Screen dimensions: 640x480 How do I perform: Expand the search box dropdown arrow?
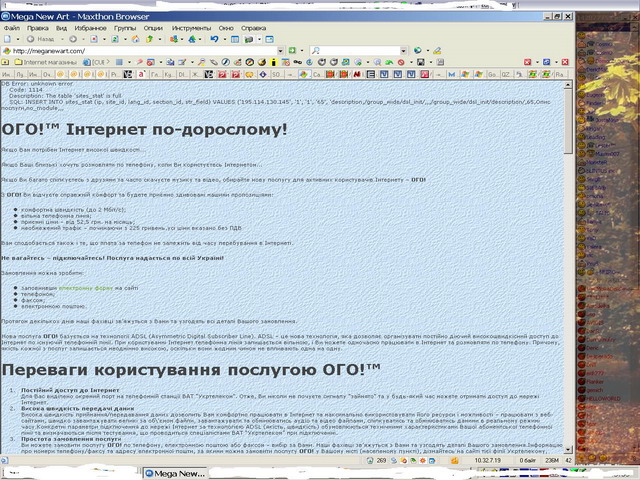(403, 51)
